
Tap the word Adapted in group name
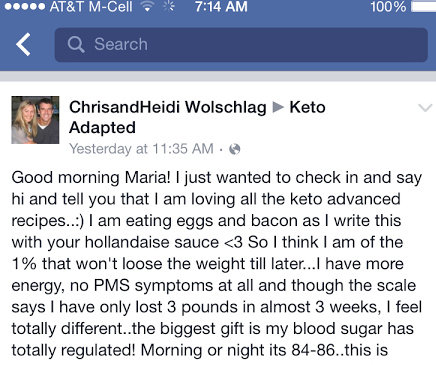tap(102, 128)
